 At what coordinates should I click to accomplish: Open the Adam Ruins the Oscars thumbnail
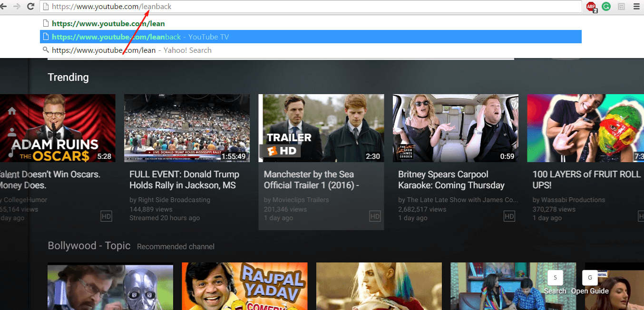click(x=58, y=128)
